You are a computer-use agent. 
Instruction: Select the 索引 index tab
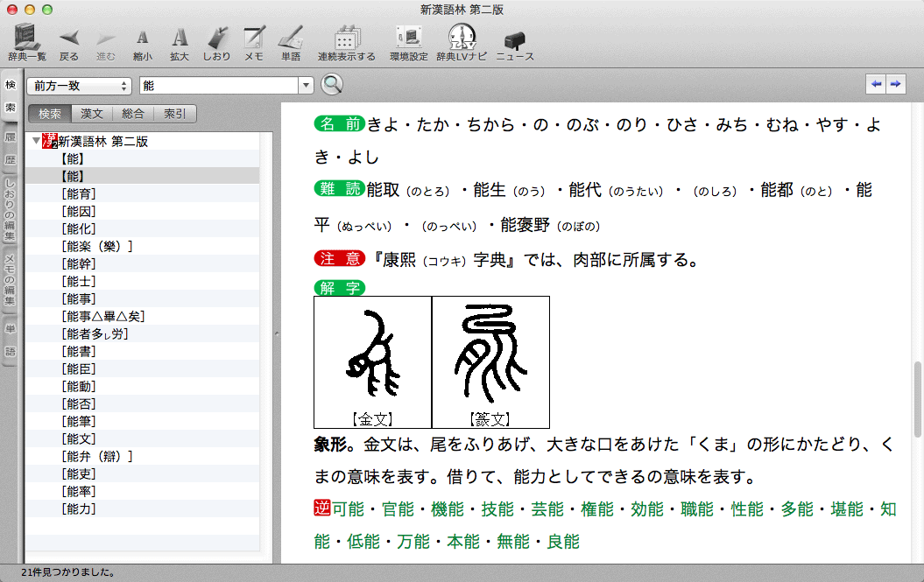point(174,114)
